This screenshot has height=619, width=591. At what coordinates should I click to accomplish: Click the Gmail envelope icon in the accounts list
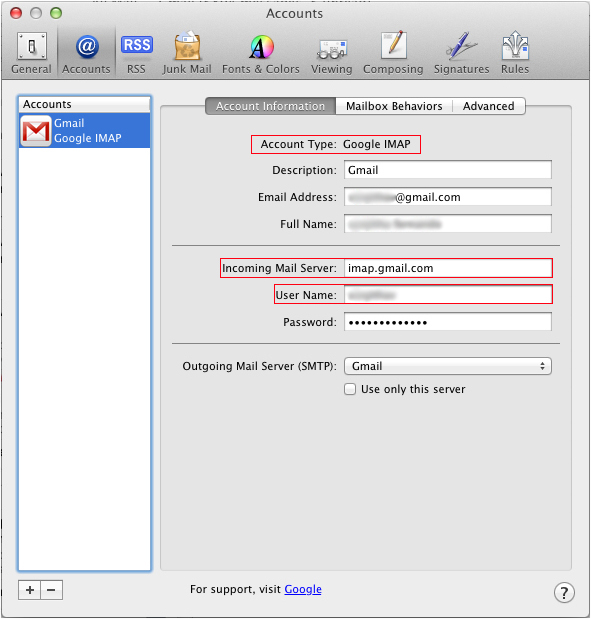[x=36, y=131]
